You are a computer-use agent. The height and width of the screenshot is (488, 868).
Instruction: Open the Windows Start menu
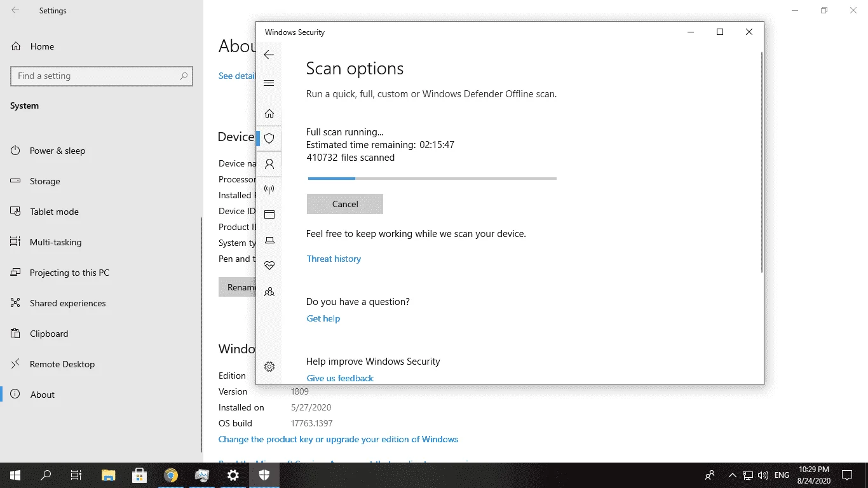pos(15,475)
